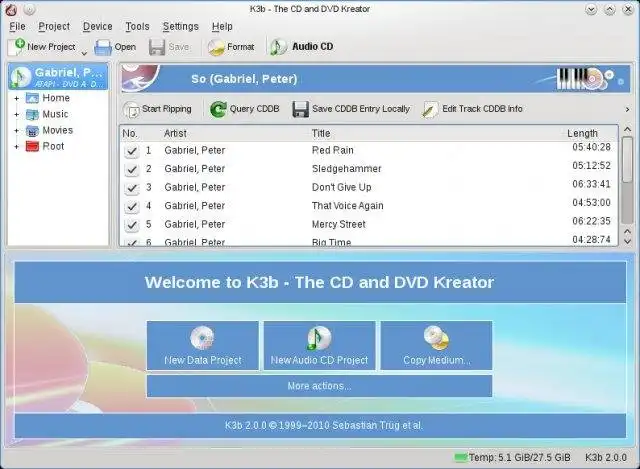Open the New Project dropdown arrow
640x469 pixels.
[x=84, y=53]
